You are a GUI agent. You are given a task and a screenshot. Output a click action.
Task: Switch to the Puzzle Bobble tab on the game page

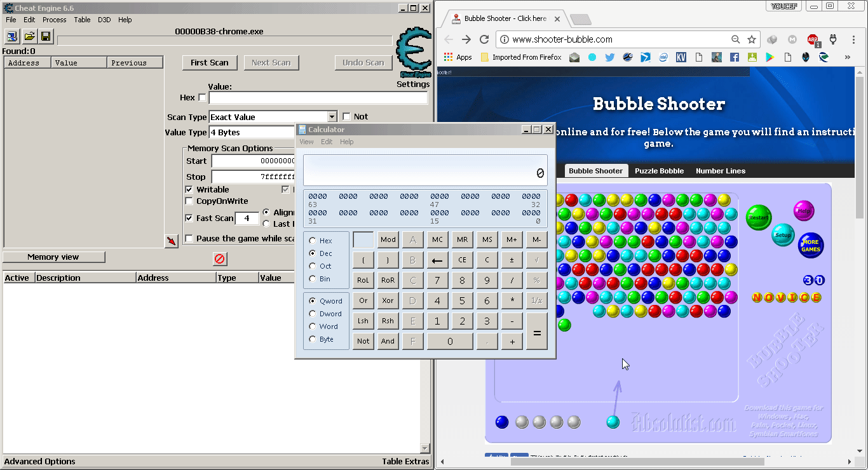(x=659, y=171)
